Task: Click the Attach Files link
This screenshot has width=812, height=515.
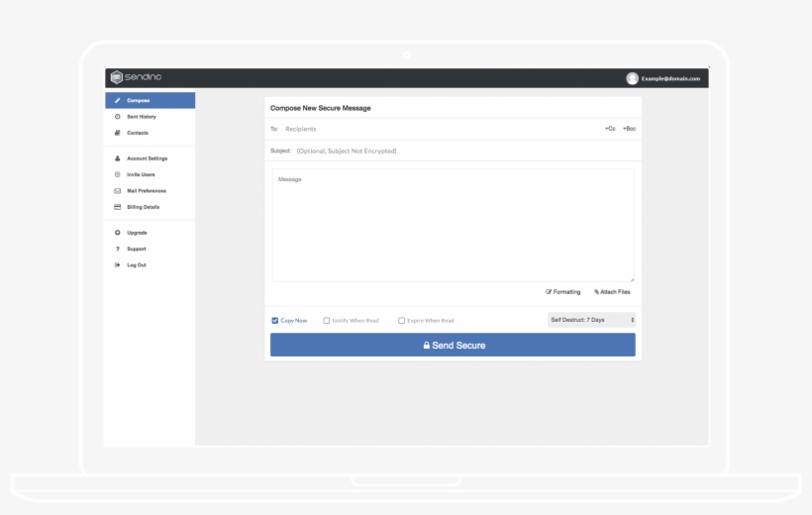Action: pos(612,292)
